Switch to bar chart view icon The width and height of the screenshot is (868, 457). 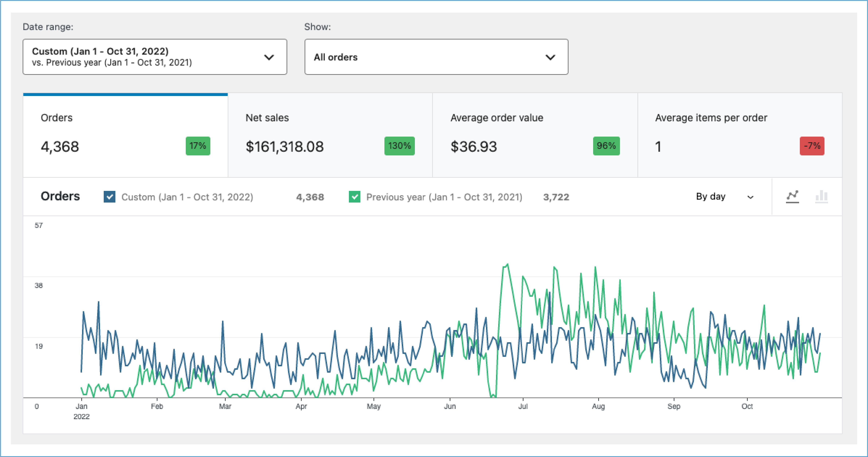821,196
